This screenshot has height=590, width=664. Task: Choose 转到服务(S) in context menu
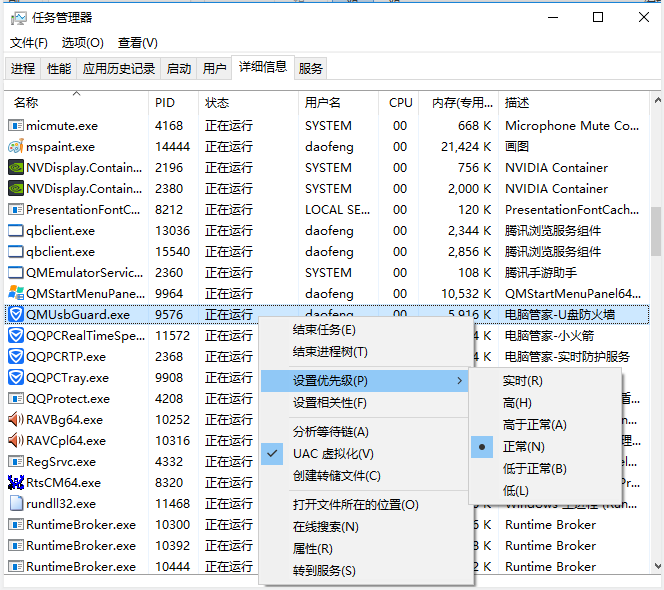[365, 571]
